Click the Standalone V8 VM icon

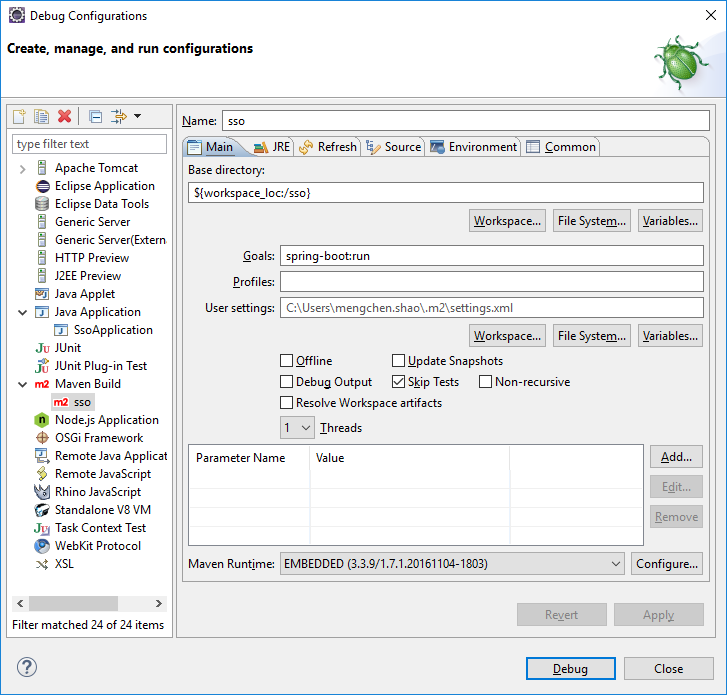click(42, 510)
